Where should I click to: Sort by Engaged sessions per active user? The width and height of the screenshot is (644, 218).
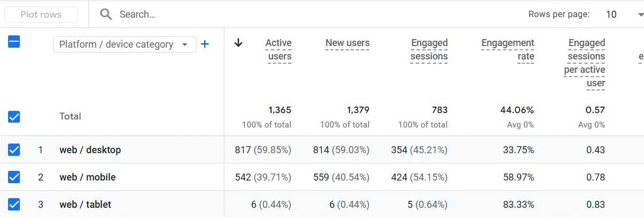pyautogui.click(x=584, y=63)
